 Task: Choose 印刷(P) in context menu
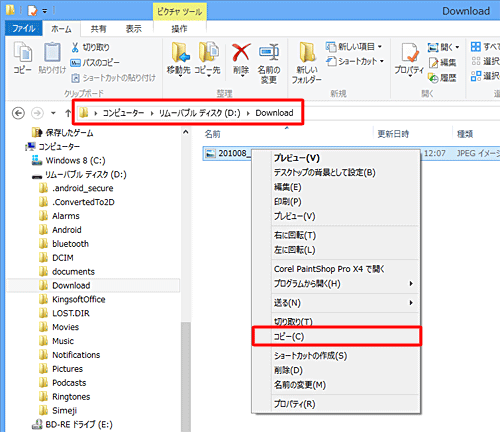coord(336,202)
